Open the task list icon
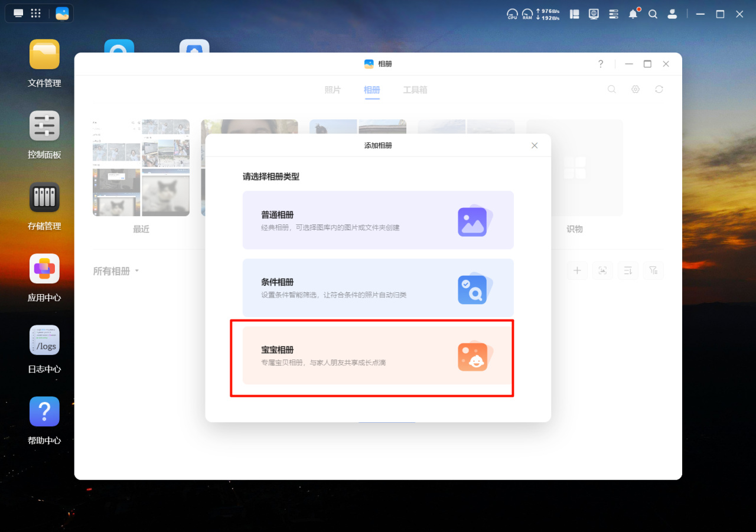The height and width of the screenshot is (532, 756). pos(614,14)
